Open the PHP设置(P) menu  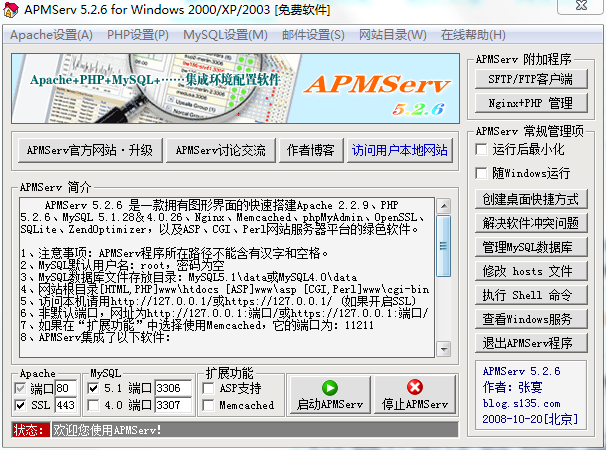tap(138, 35)
